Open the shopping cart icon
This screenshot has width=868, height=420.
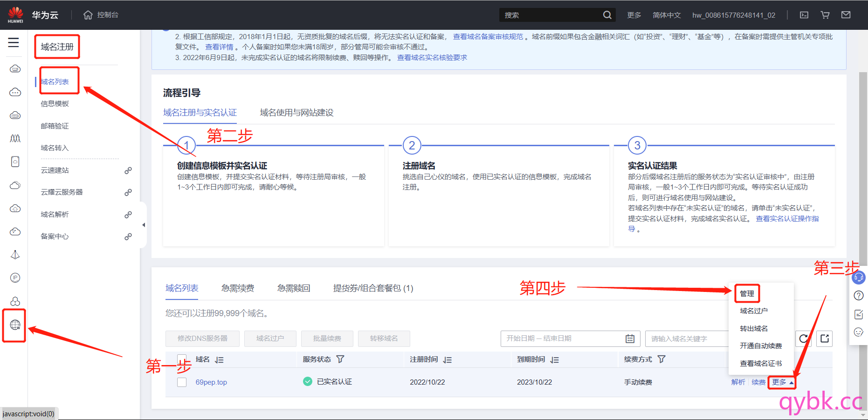click(825, 15)
